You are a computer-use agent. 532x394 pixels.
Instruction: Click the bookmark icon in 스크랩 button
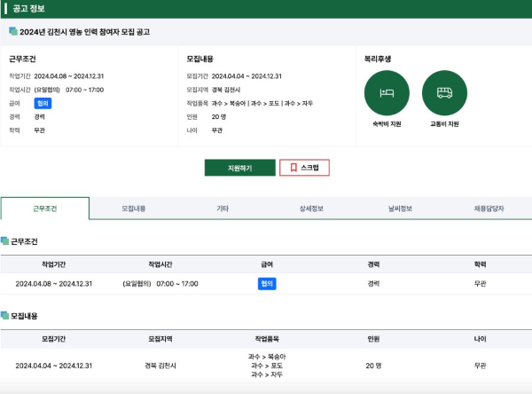tap(293, 168)
